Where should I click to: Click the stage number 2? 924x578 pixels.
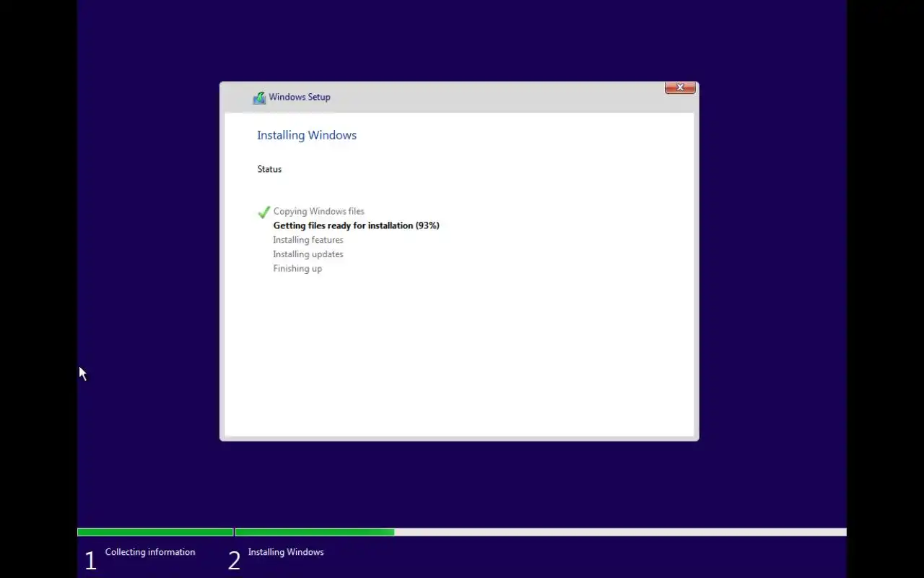(x=234, y=561)
